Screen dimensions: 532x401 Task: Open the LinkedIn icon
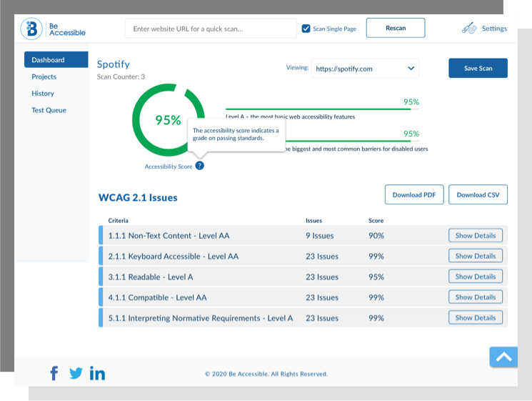[x=97, y=373]
